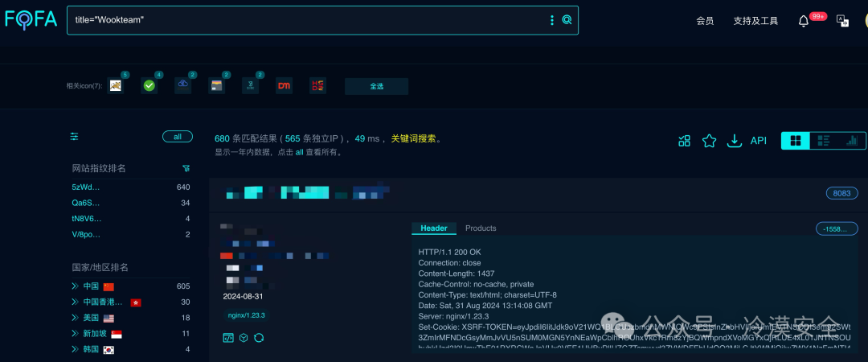Click the blurred result title link

coord(307,194)
